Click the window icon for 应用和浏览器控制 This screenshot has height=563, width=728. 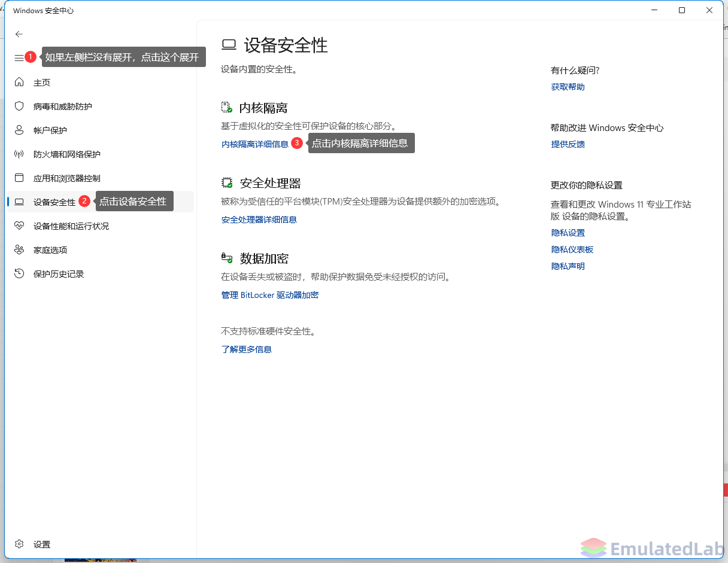[x=19, y=178]
